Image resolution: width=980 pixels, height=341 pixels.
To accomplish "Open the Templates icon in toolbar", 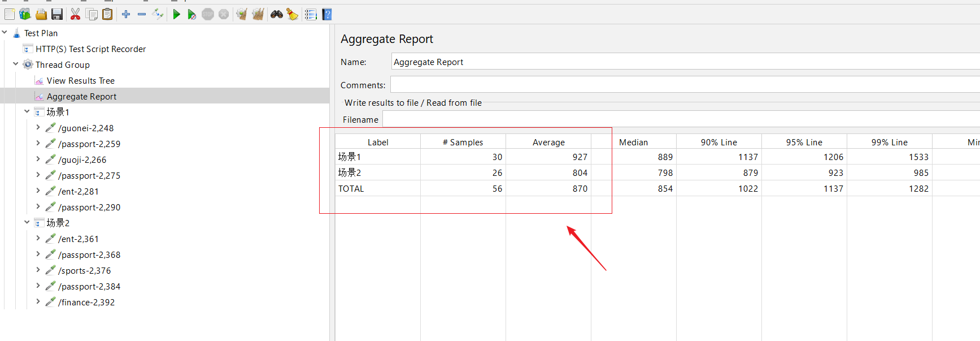I will pyautogui.click(x=25, y=14).
